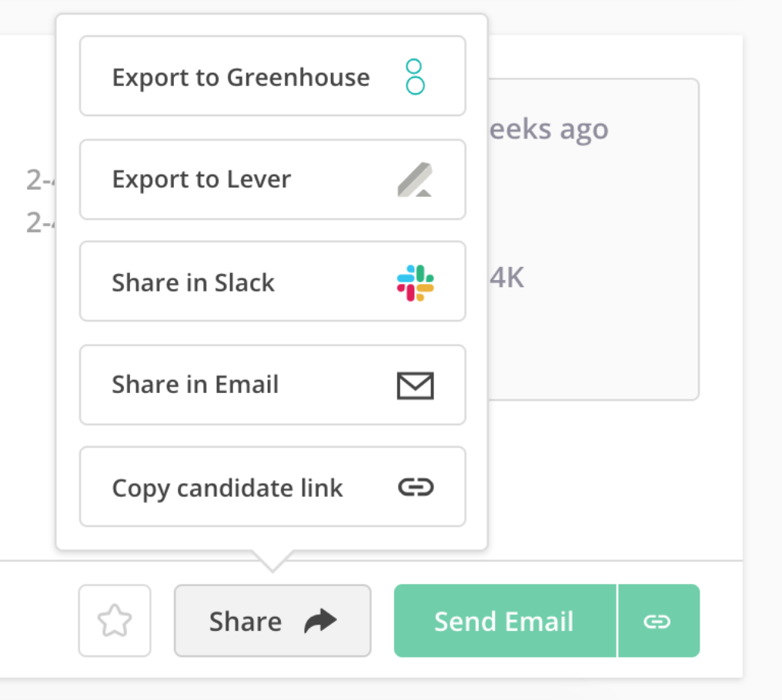The width and height of the screenshot is (782, 700).
Task: Click the colorful Slack logo icon
Action: tap(415, 283)
